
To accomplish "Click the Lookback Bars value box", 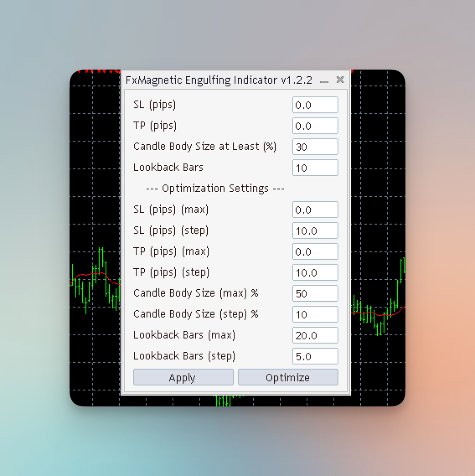I will [315, 167].
